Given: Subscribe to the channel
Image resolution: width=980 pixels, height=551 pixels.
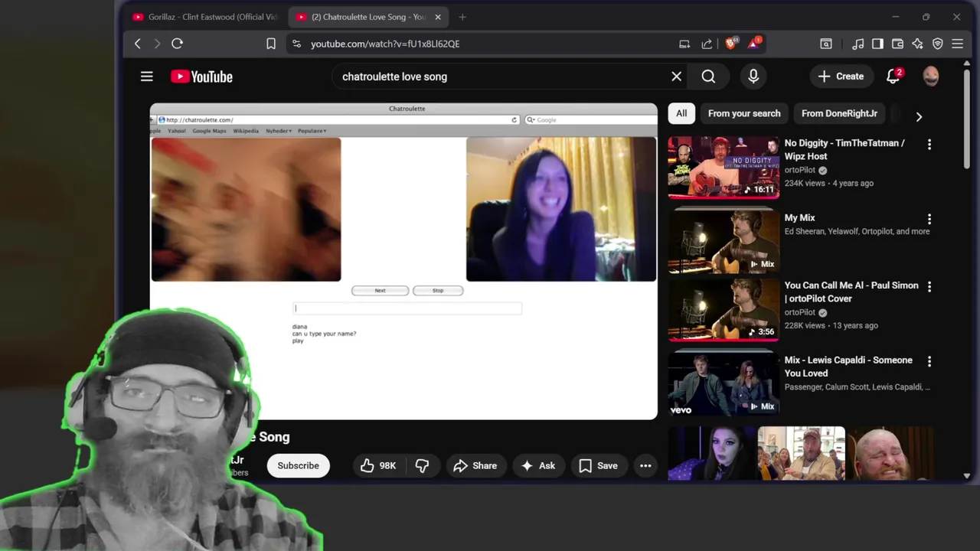Looking at the screenshot, I should coord(298,465).
